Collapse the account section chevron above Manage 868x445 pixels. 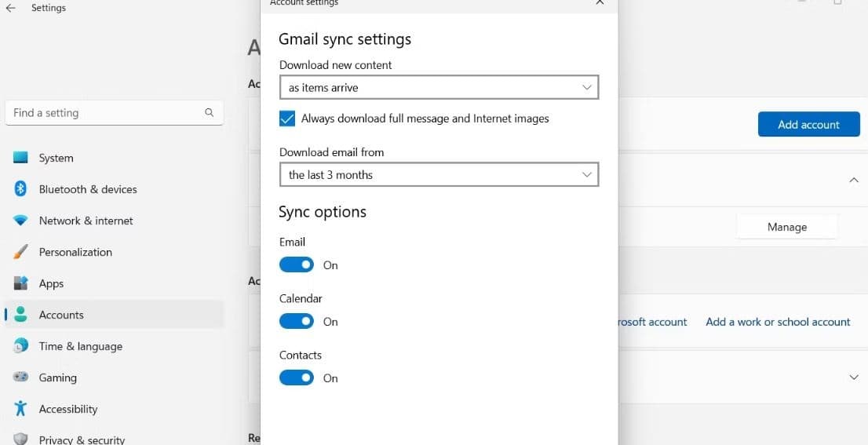[854, 180]
